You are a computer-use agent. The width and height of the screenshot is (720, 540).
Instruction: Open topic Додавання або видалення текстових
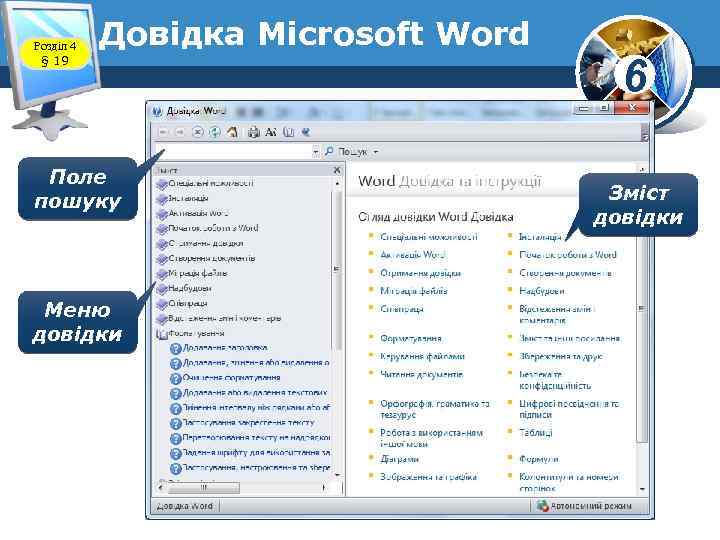click(x=249, y=393)
